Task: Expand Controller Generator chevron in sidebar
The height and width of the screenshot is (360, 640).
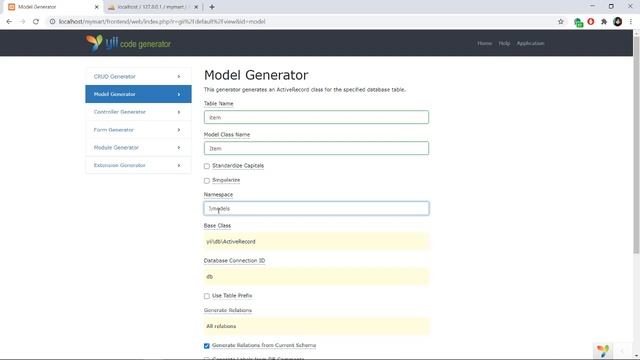Action: pyautogui.click(x=179, y=112)
